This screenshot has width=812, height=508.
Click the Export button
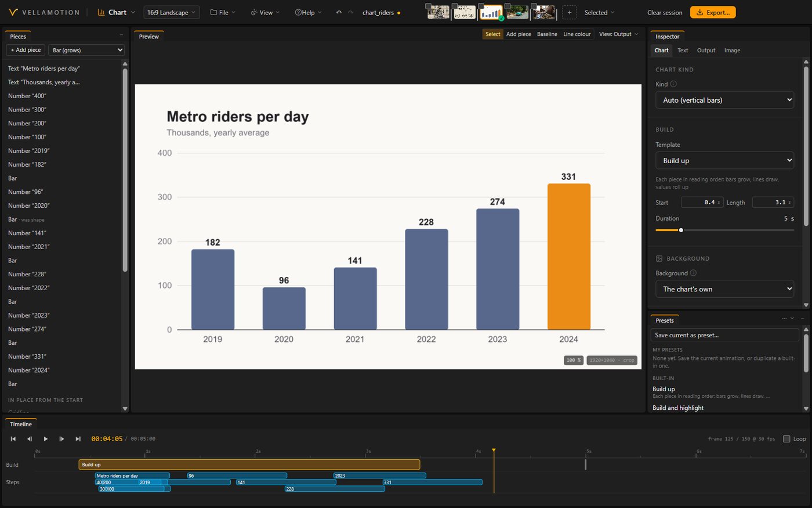click(x=713, y=12)
